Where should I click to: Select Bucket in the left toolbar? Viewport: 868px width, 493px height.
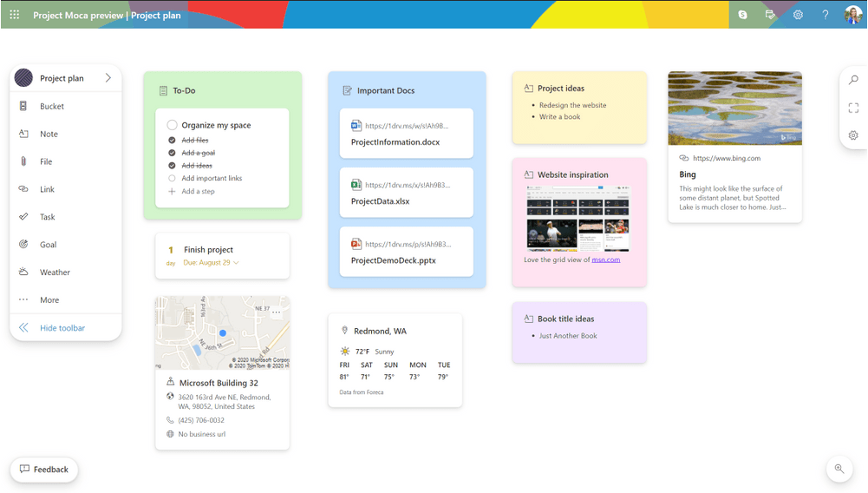click(x=51, y=106)
